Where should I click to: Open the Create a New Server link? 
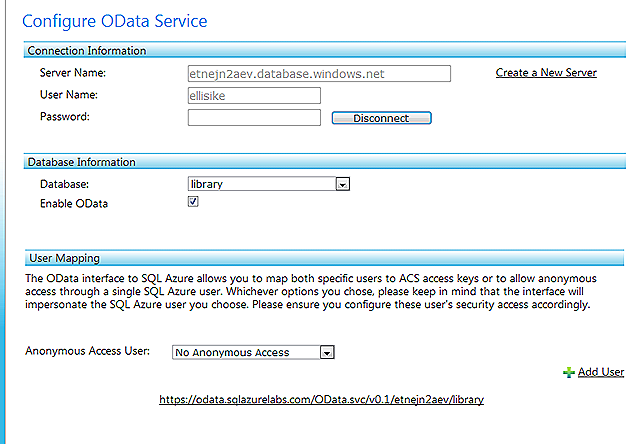[546, 73]
